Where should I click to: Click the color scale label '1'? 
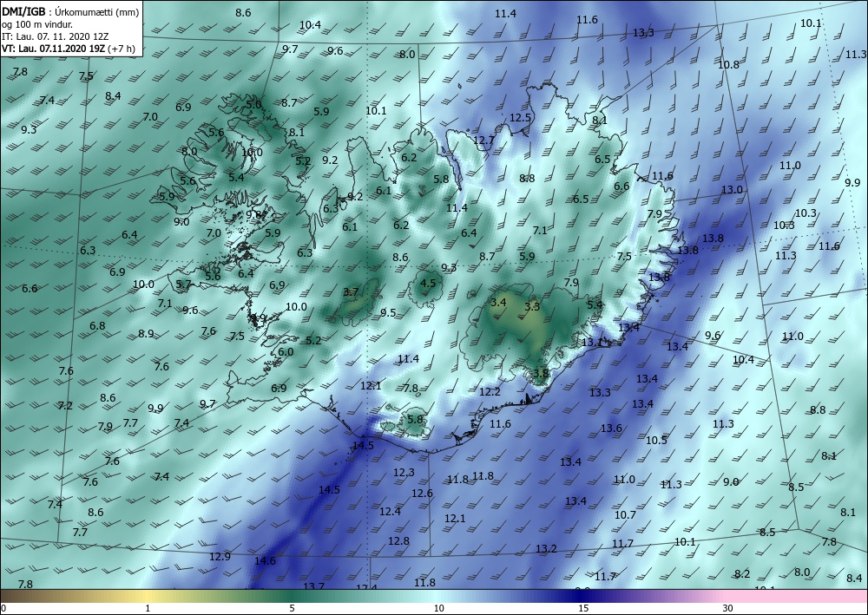[x=148, y=608]
